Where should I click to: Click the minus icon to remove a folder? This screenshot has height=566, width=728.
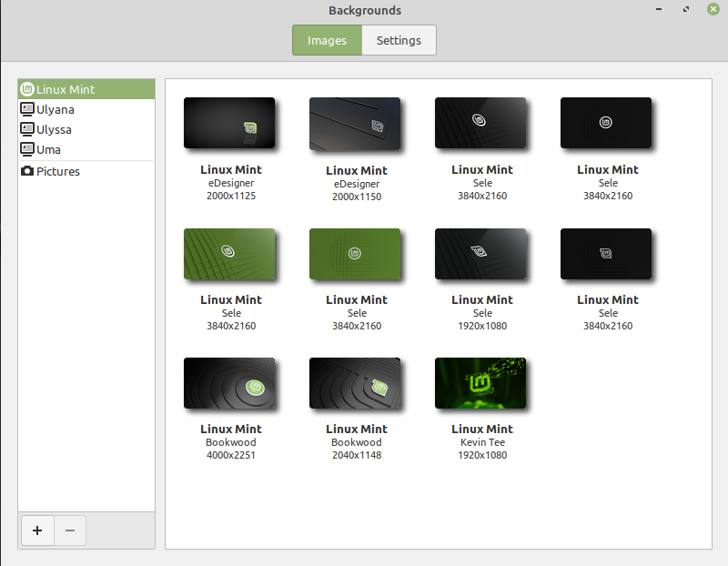pos(68,531)
